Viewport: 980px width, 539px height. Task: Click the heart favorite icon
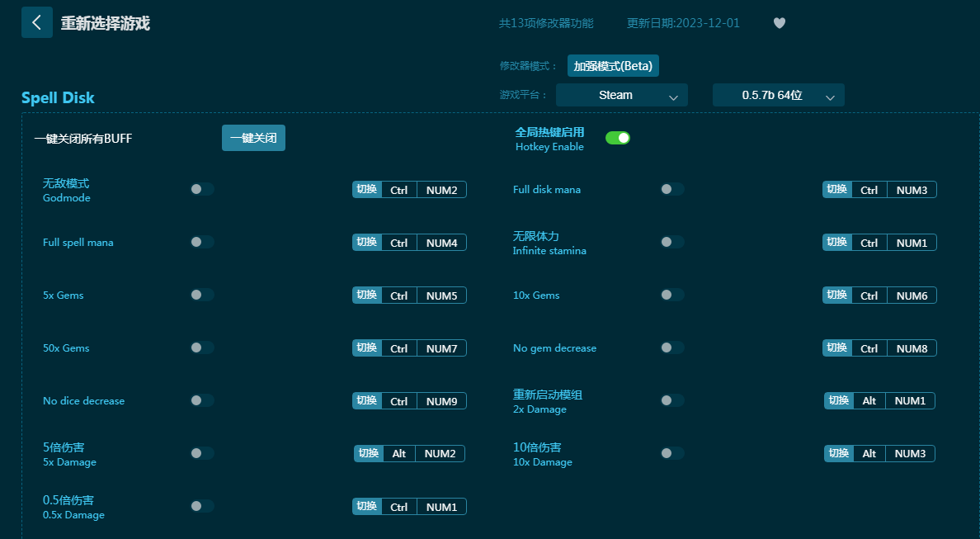click(779, 23)
